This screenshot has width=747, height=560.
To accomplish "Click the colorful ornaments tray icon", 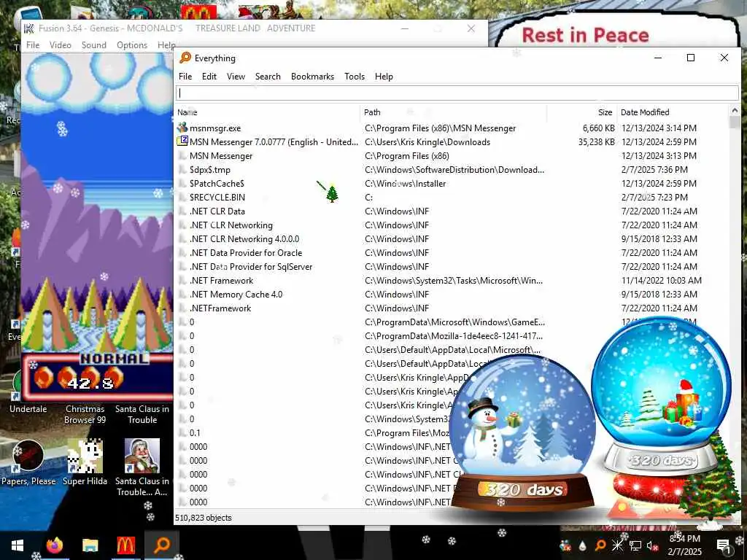I will click(x=565, y=545).
